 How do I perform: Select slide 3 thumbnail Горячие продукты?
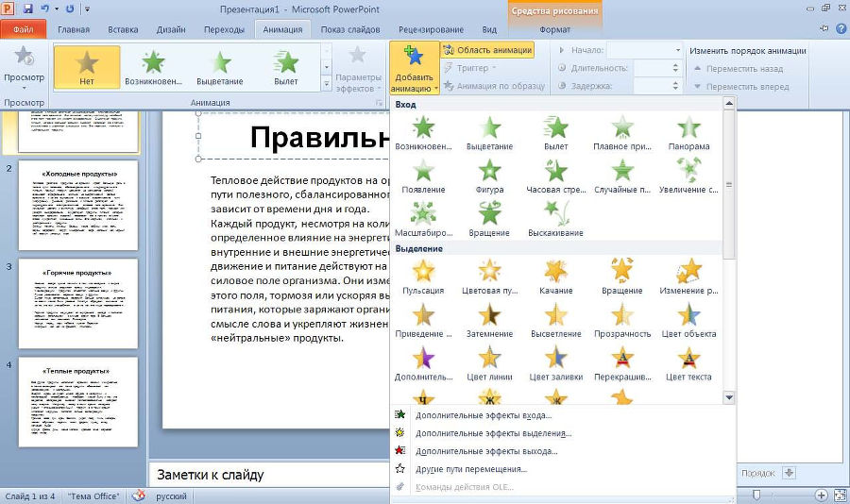[x=78, y=304]
